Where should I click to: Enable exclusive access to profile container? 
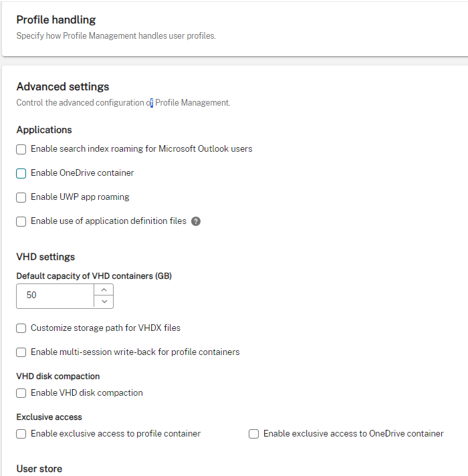21,434
